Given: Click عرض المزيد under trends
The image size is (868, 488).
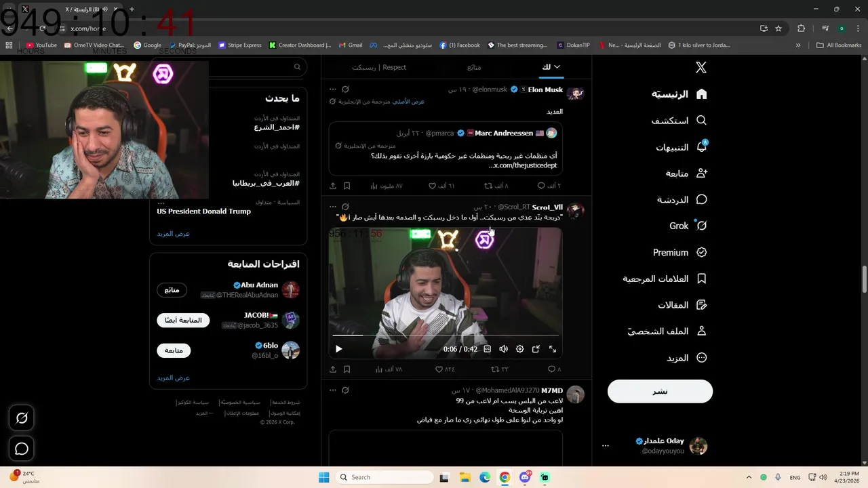Looking at the screenshot, I should point(174,234).
